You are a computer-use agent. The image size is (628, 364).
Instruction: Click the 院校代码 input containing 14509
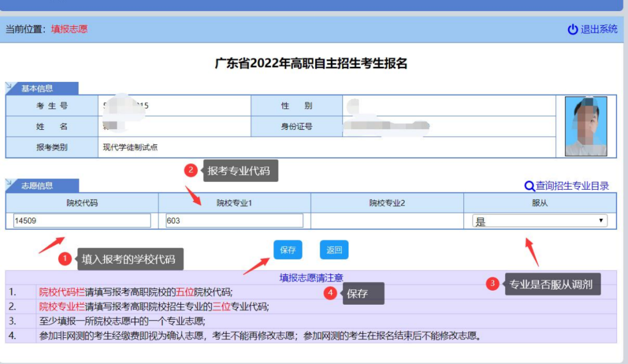tap(82, 221)
